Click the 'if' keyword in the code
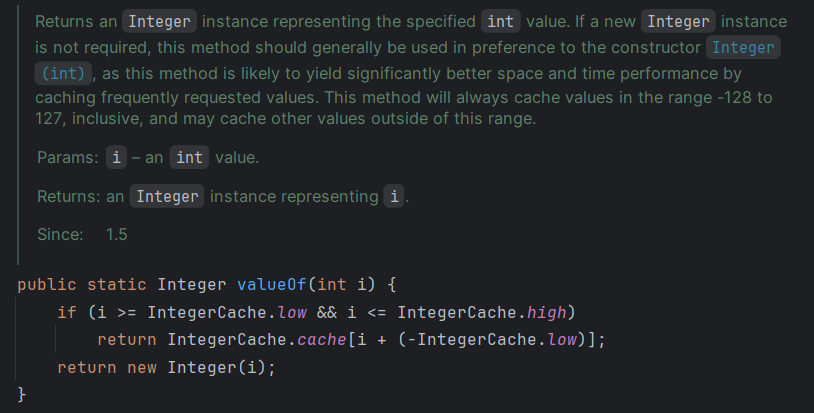The height and width of the screenshot is (413, 814). click(67, 312)
